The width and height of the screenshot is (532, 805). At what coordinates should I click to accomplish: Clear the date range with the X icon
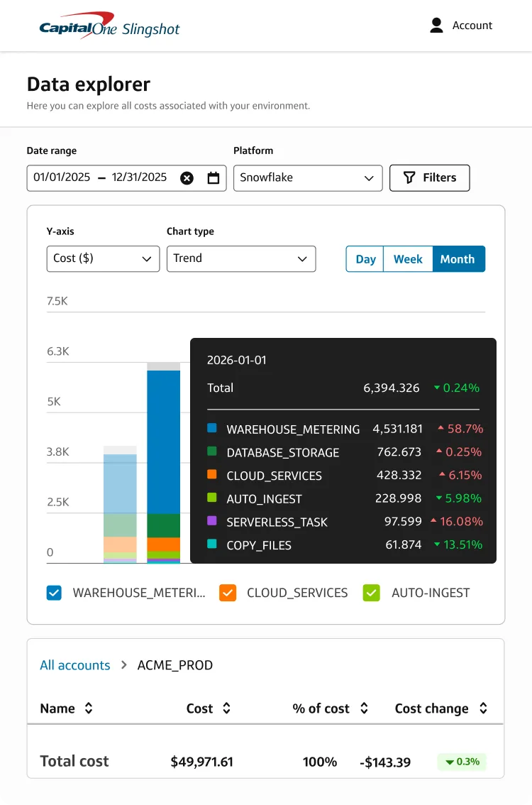(x=187, y=178)
